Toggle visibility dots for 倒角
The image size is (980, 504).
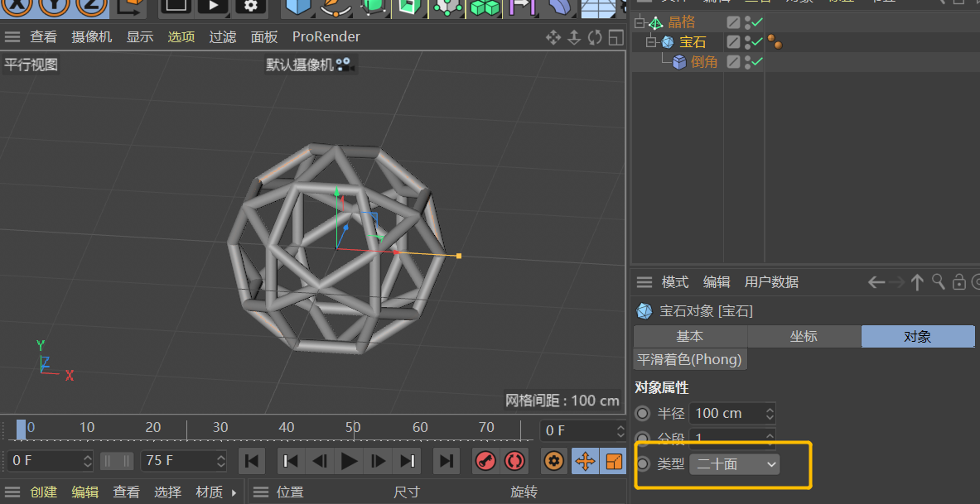[x=747, y=62]
